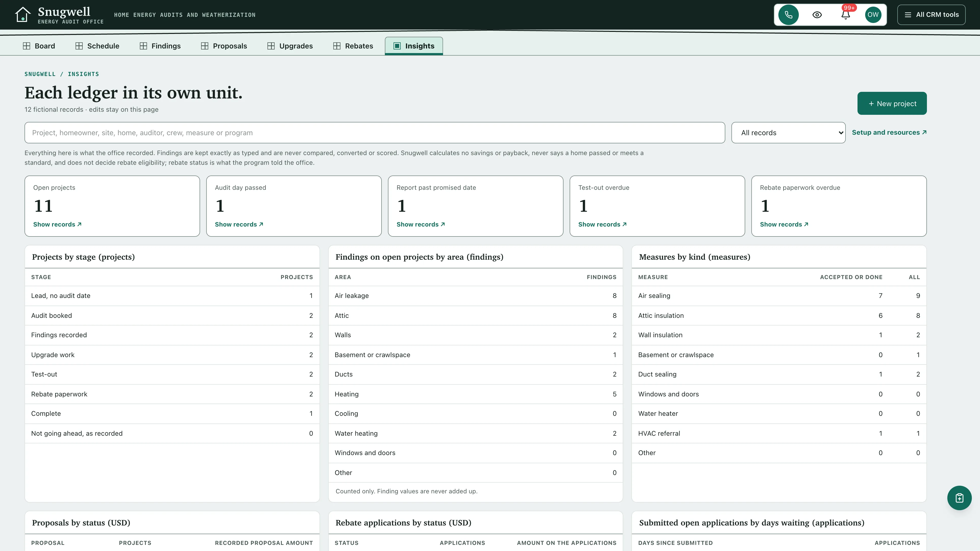Click the Water heating findings row
This screenshot has width=980, height=551.
point(475,433)
